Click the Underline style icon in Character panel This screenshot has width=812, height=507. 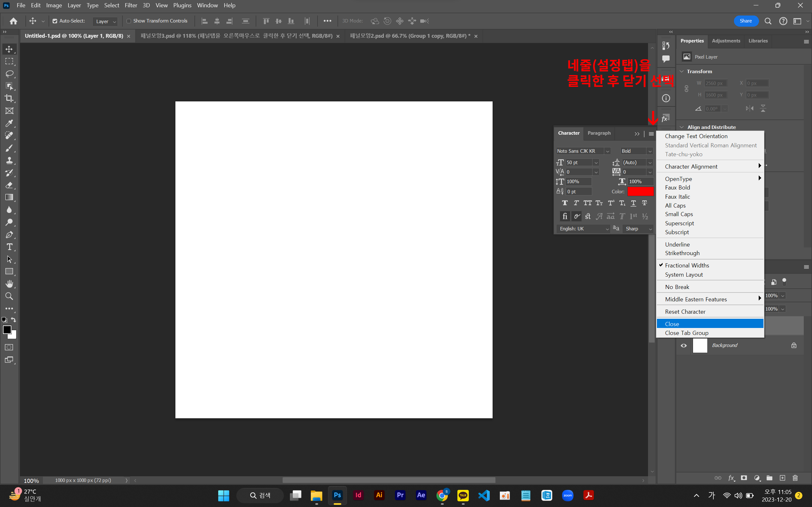tap(633, 203)
